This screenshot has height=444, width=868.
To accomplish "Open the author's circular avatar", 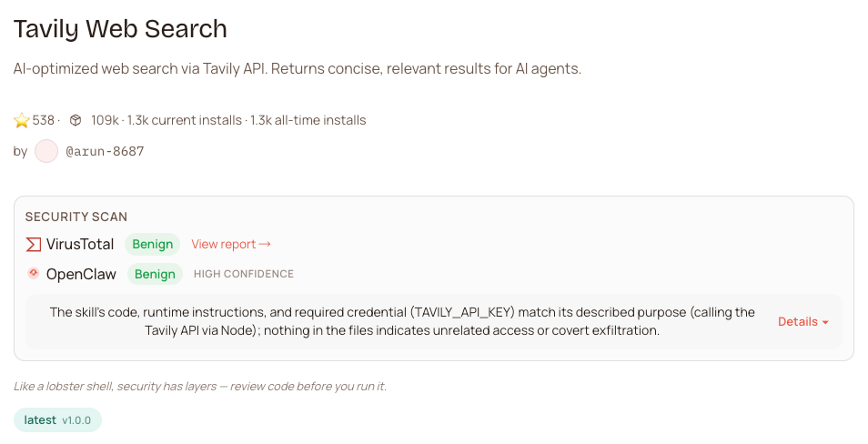I will (x=46, y=151).
